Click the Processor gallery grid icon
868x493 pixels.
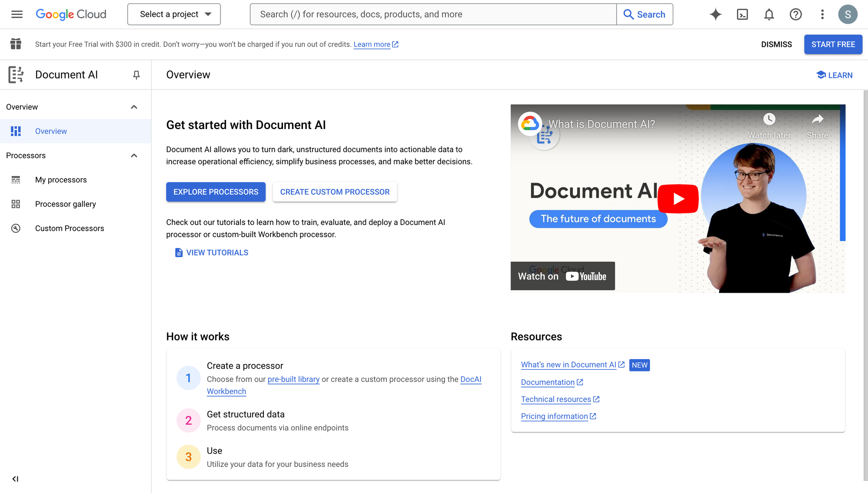[x=16, y=204]
